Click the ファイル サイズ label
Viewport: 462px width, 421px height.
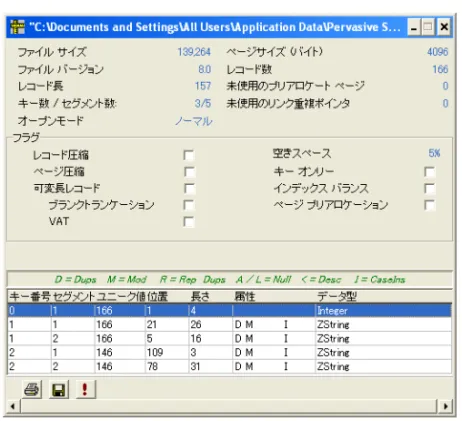(x=52, y=52)
